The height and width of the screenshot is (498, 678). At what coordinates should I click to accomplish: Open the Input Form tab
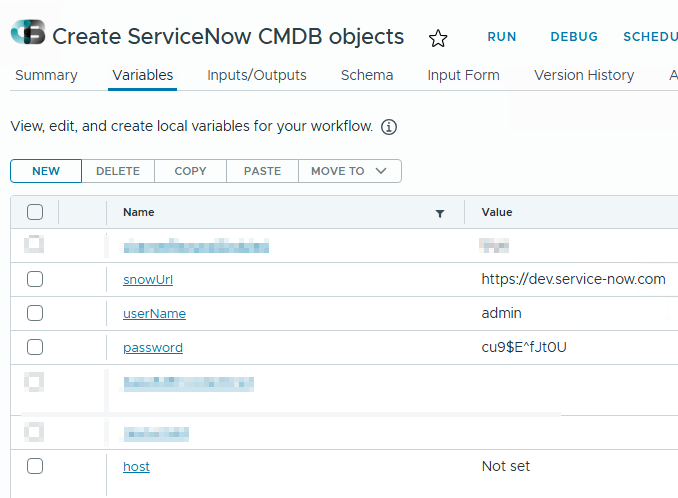(464, 75)
